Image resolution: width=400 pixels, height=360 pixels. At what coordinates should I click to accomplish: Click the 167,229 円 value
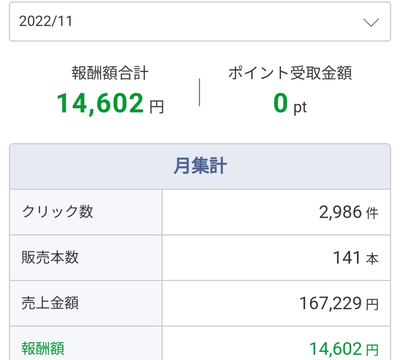coord(339,304)
